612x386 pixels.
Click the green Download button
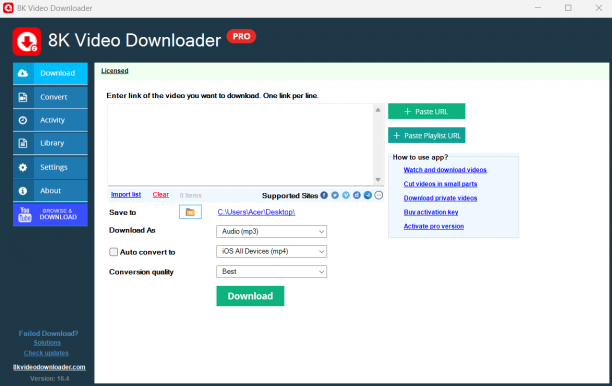pos(250,296)
